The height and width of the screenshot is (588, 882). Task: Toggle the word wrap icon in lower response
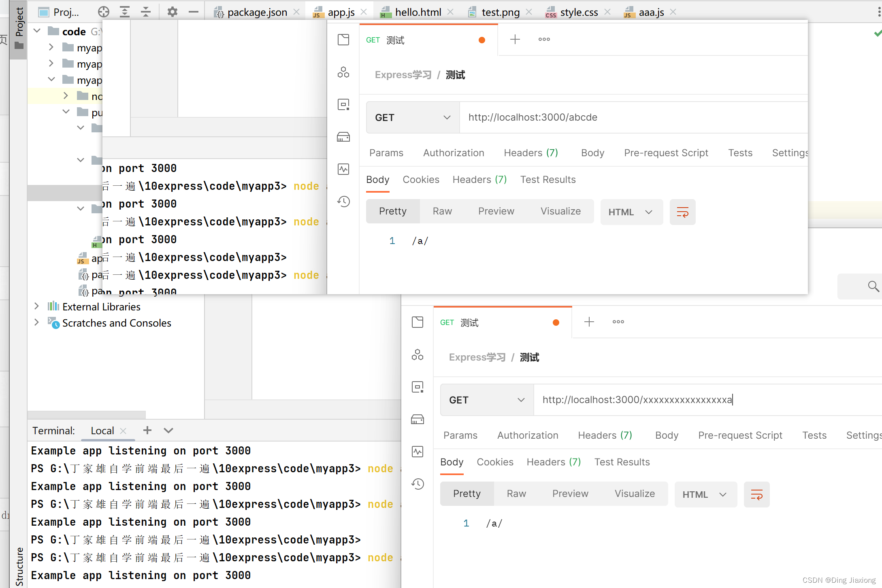point(757,495)
